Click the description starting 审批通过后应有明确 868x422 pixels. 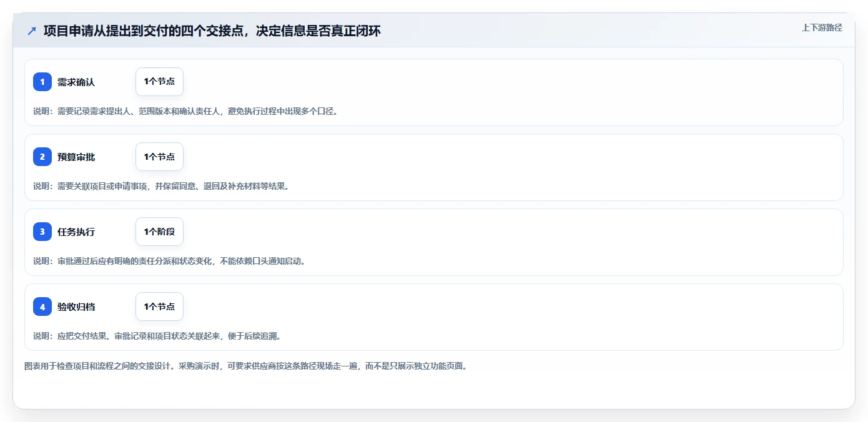click(169, 261)
